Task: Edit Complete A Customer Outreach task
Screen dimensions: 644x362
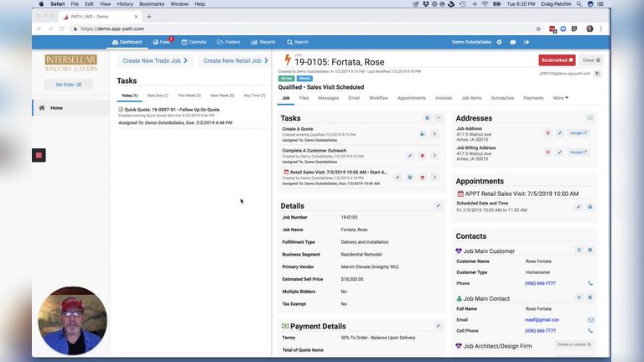Action: (x=410, y=156)
